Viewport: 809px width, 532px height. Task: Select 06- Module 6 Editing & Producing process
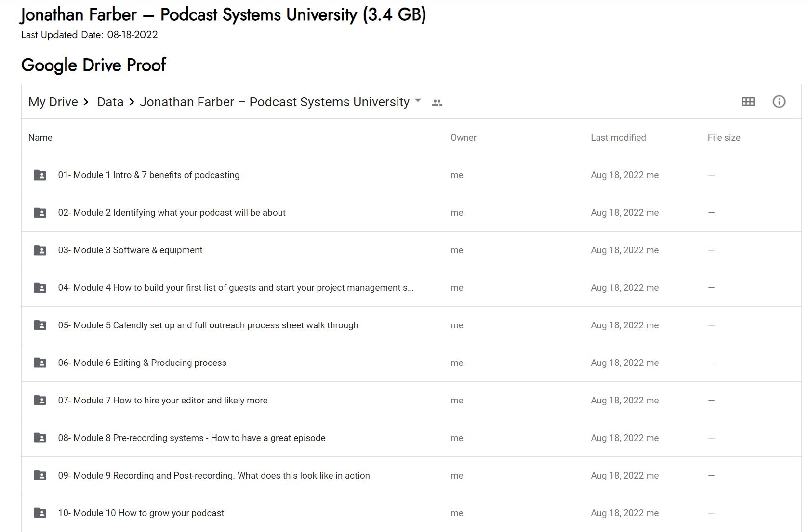[142, 363]
